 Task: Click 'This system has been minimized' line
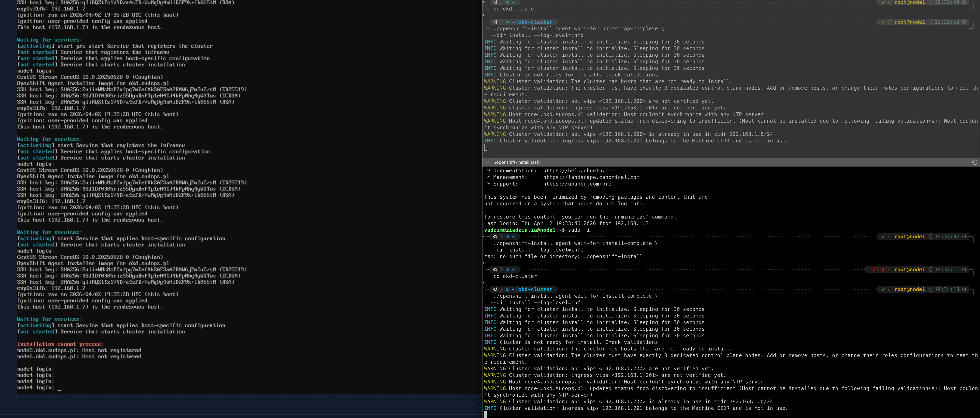(x=596, y=197)
